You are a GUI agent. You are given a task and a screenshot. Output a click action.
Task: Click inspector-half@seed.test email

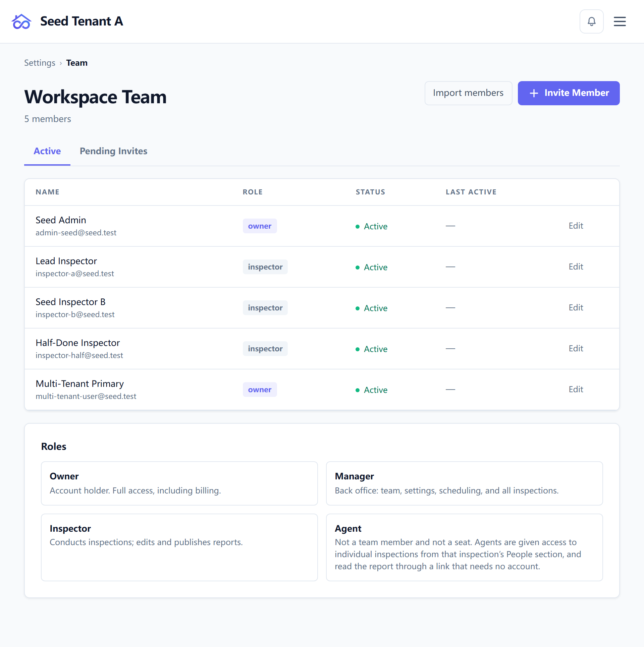[x=79, y=355]
